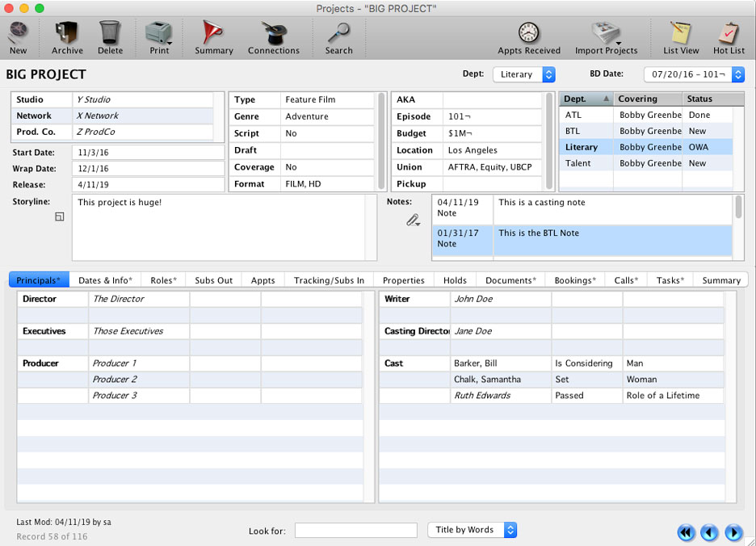756x546 pixels.
Task: Click the AKA panel scrollbar
Action: click(548, 141)
